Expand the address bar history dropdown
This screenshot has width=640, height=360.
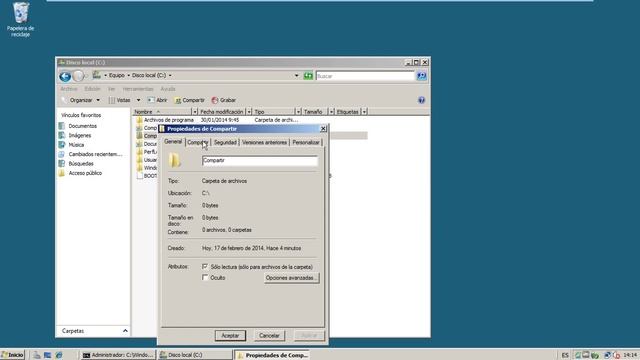click(x=297, y=76)
